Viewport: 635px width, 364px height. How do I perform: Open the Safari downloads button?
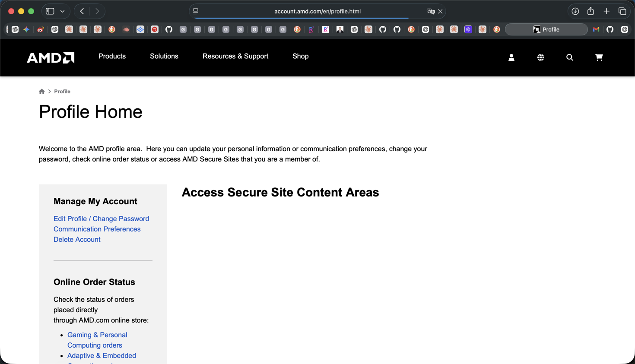coord(575,11)
